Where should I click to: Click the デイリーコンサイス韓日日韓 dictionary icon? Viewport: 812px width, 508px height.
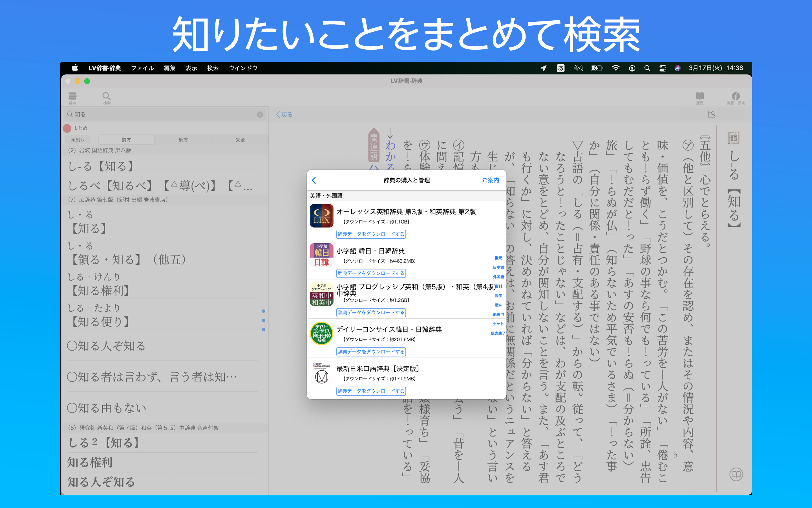pyautogui.click(x=321, y=333)
